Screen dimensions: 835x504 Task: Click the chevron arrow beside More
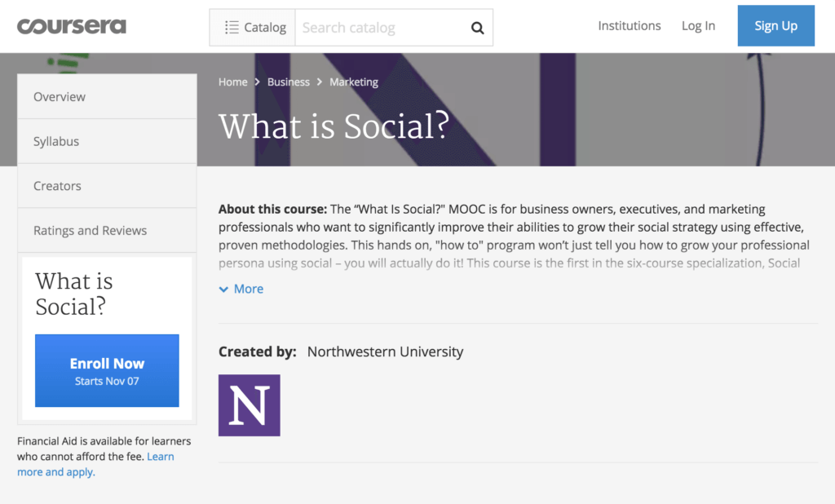point(223,290)
